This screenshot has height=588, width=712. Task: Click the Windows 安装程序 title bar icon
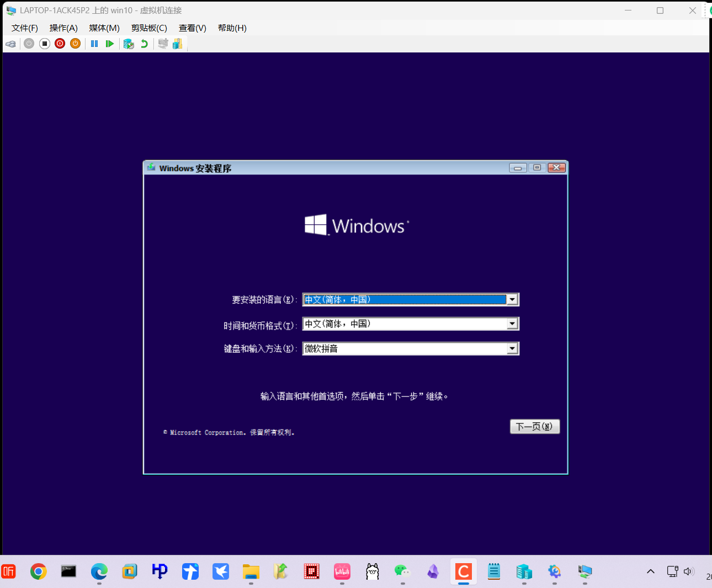(x=151, y=167)
